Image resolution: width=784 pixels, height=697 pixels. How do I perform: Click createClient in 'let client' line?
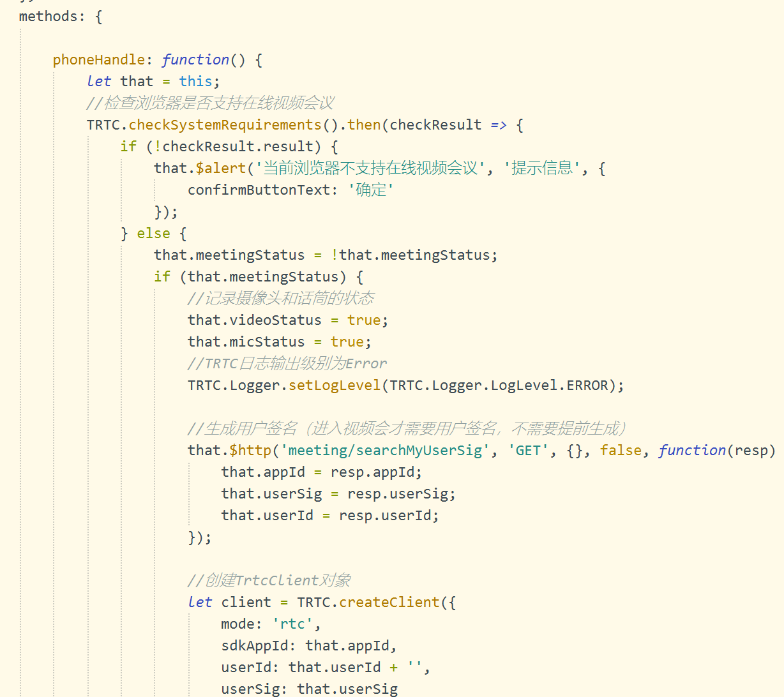[x=389, y=603]
